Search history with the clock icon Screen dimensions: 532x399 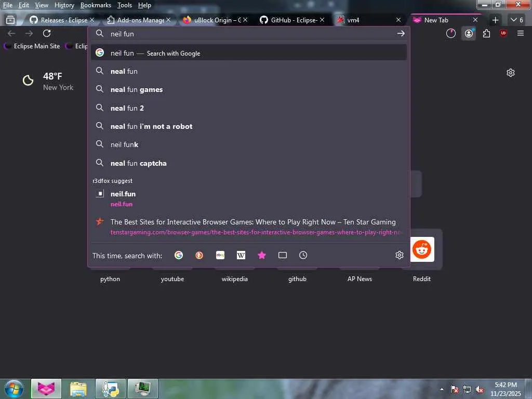pos(303,255)
